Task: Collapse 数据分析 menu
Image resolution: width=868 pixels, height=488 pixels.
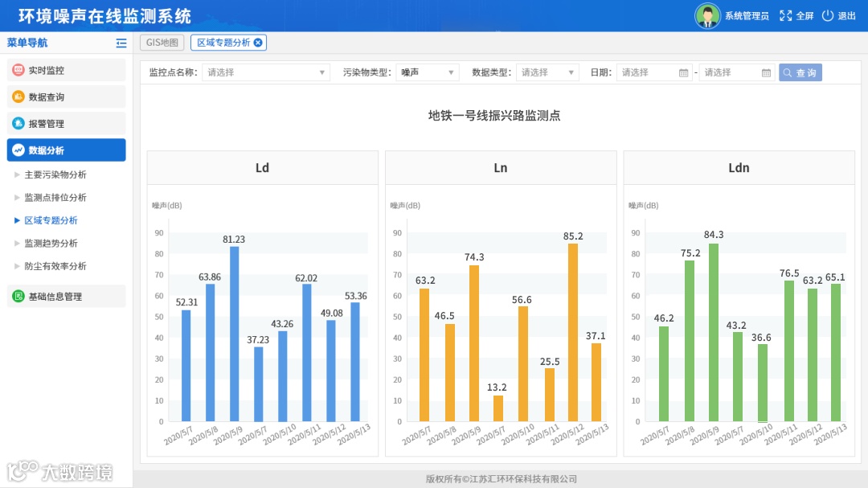Action: [x=67, y=150]
